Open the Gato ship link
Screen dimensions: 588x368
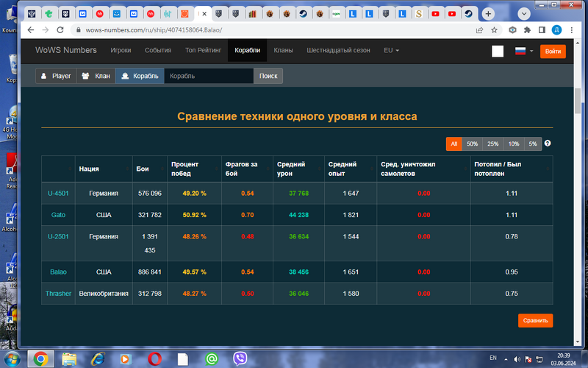(58, 215)
